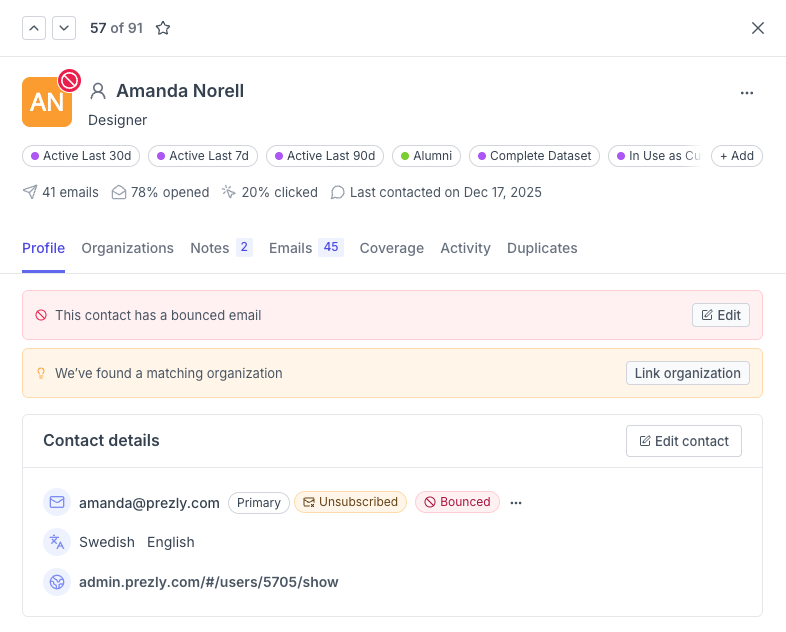Close the contact panel
Screen dimensions: 786x632
click(x=758, y=28)
